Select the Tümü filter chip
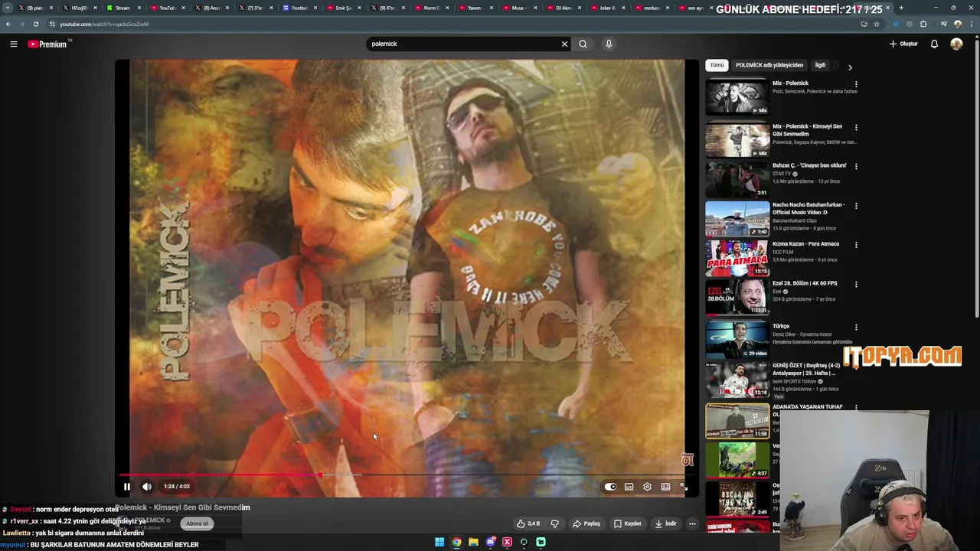Viewport: 980px width, 551px height. tap(717, 65)
